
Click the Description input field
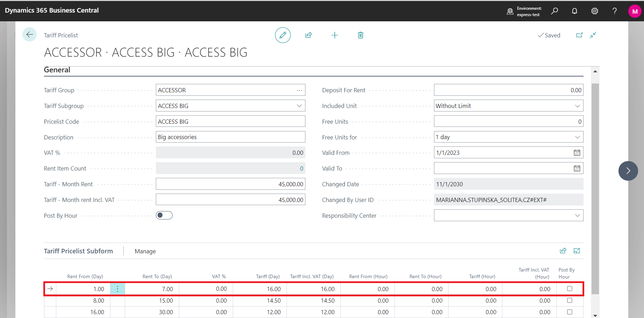tap(230, 137)
